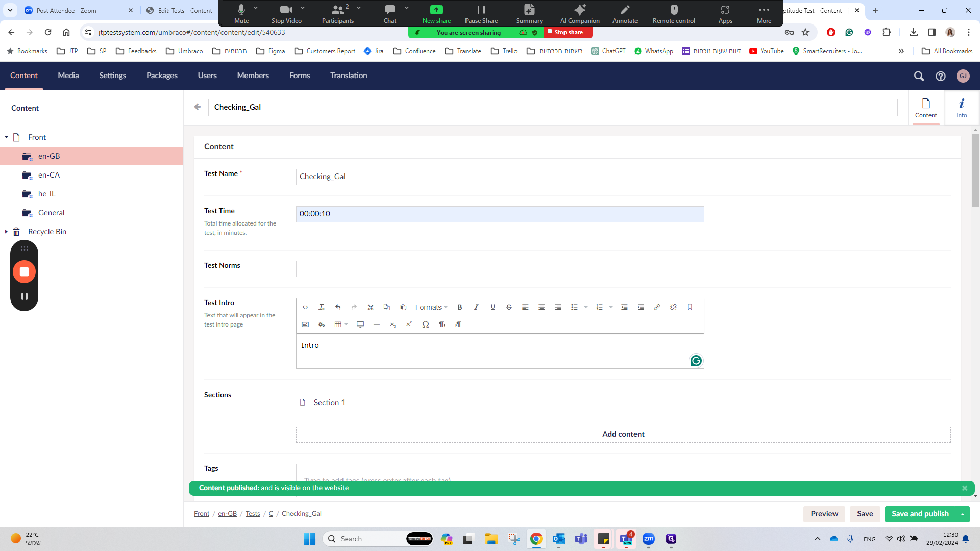Open the Members section
The width and height of the screenshot is (980, 551).
[253, 76]
